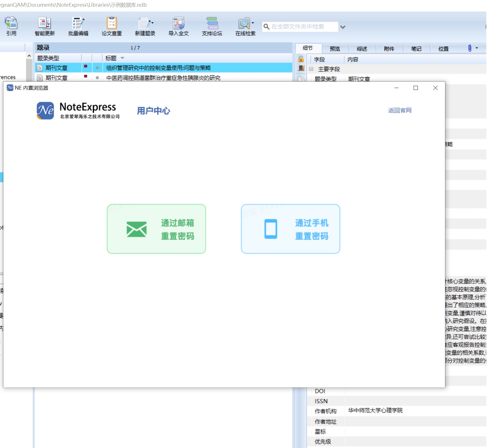
Task: Click the 作者机构 field value 华中师范大学心理学院
Action: coord(375,410)
